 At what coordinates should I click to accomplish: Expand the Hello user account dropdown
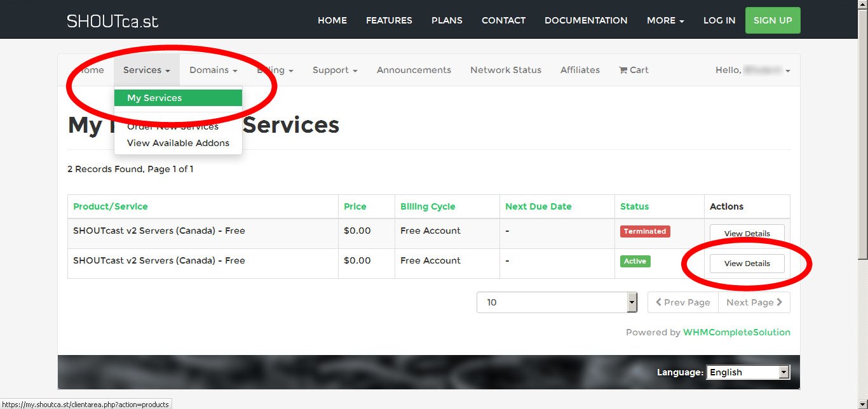click(x=753, y=70)
